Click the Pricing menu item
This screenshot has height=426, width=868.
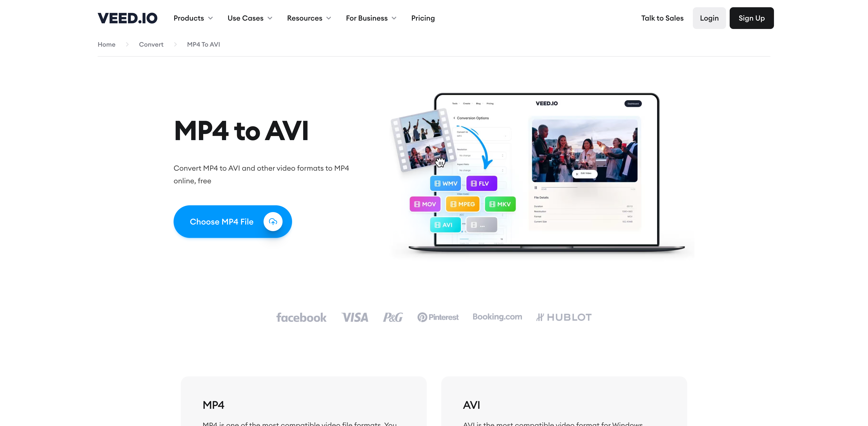423,18
